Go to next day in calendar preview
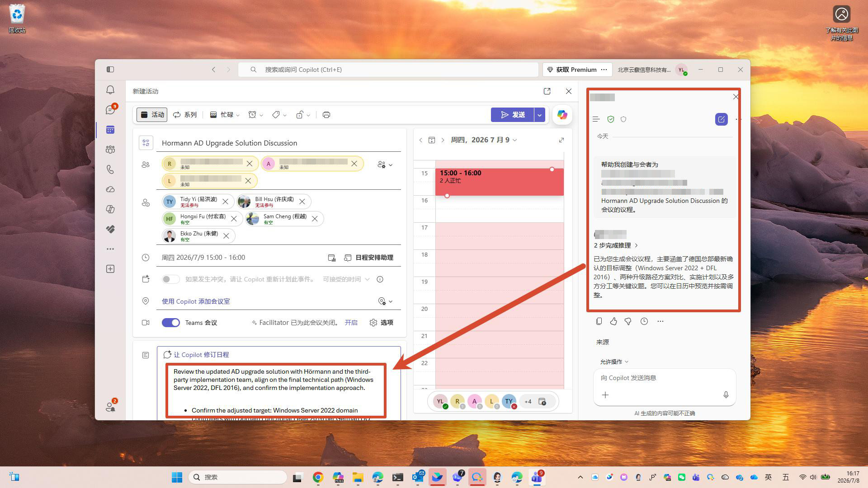Viewport: 868px width, 488px height. [443, 140]
